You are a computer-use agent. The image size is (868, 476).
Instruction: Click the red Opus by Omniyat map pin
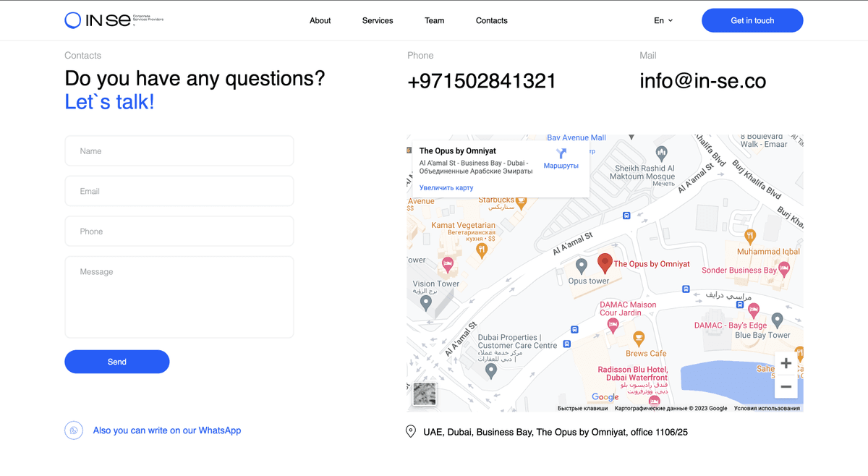click(x=605, y=263)
